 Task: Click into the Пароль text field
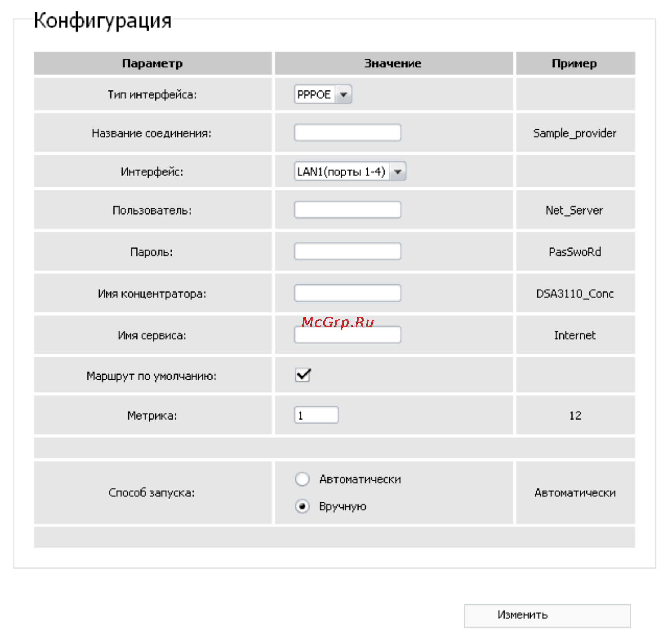pos(347,252)
